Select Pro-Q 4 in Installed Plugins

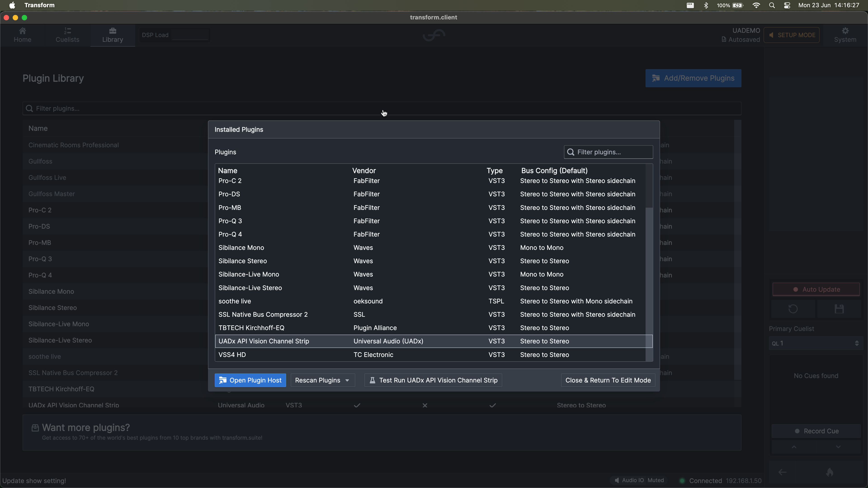(430, 234)
